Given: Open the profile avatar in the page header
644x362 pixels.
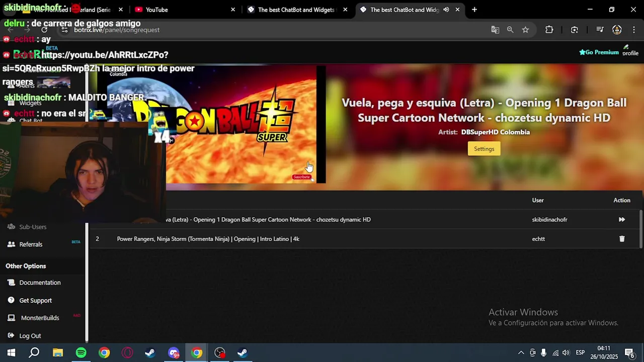Looking at the screenshot, I should [x=630, y=51].
